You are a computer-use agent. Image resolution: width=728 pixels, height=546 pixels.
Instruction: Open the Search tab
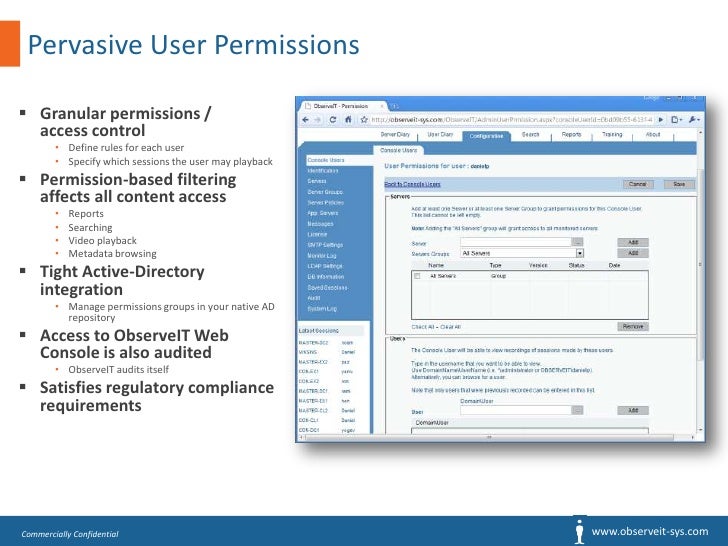pos(530,135)
